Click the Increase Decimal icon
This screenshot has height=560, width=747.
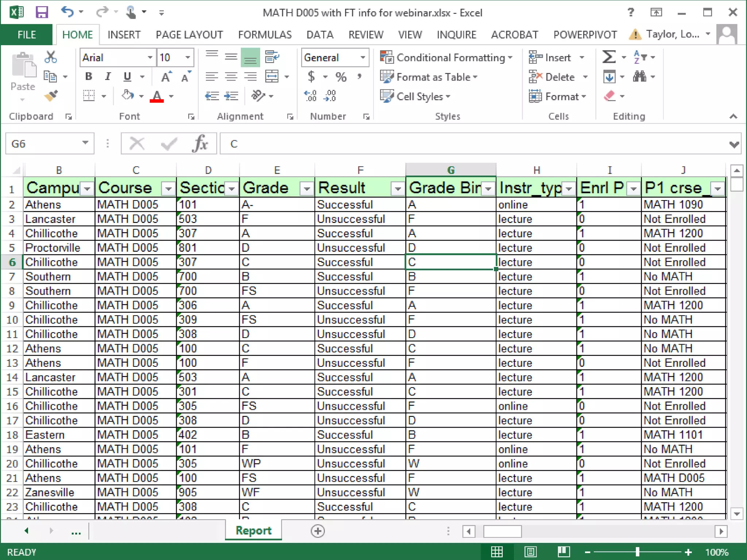[x=310, y=96]
